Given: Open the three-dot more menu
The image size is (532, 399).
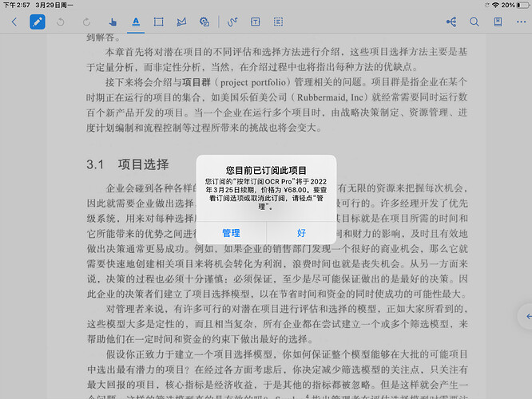Looking at the screenshot, I should pos(521,22).
